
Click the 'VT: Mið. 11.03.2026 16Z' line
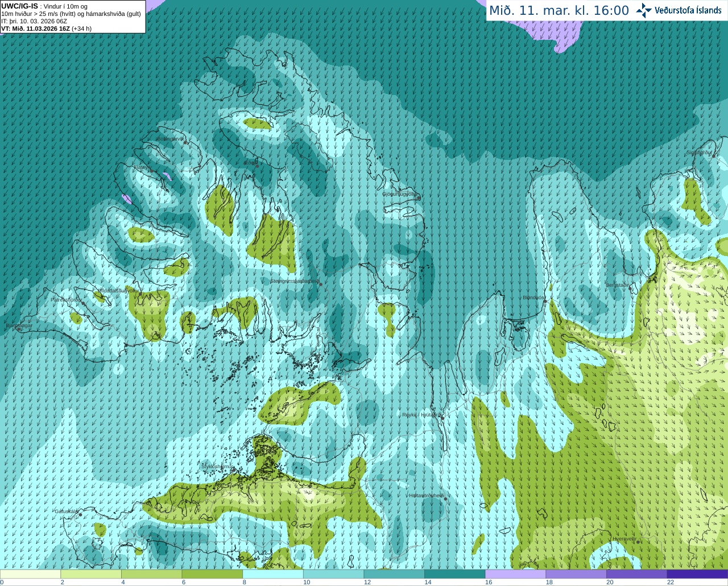pos(35,28)
